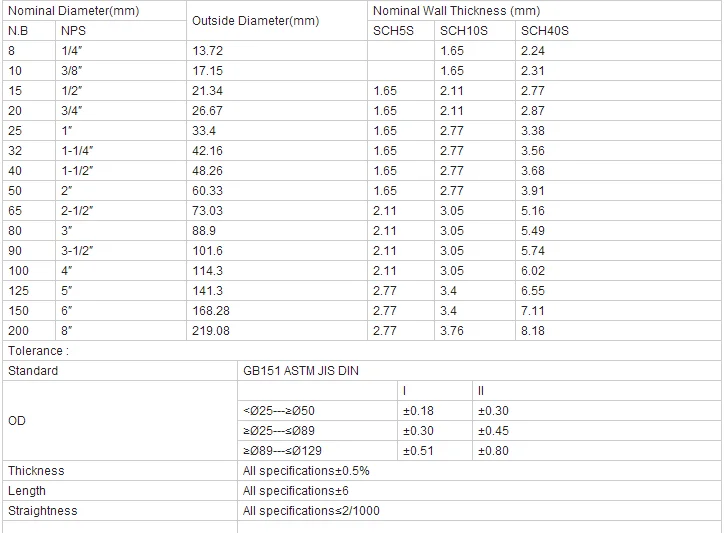
Task: Select the NPS 3-1/2" cell
Action: click(x=121, y=251)
